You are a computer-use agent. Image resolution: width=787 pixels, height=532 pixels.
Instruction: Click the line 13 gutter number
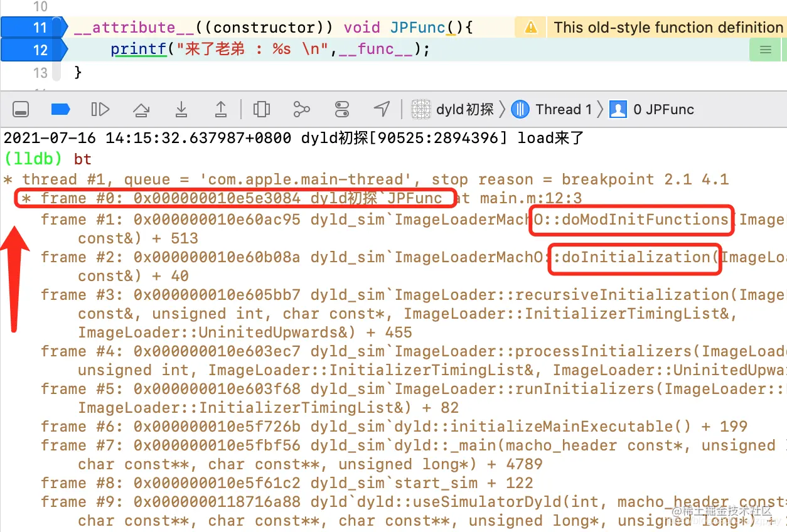pos(40,73)
